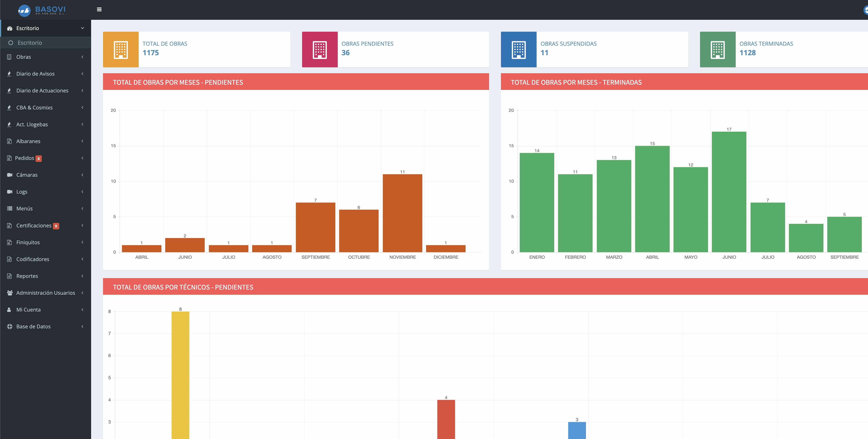Expand the Reportes submenu arrow

(82, 276)
